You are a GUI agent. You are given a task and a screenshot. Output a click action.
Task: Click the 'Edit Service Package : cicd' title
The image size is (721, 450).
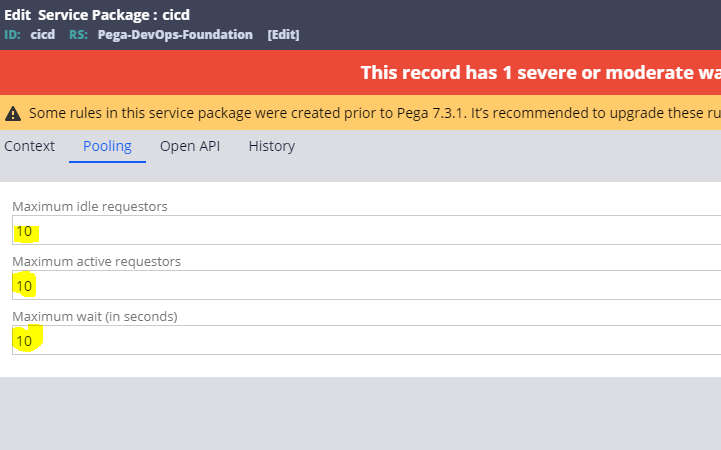97,15
